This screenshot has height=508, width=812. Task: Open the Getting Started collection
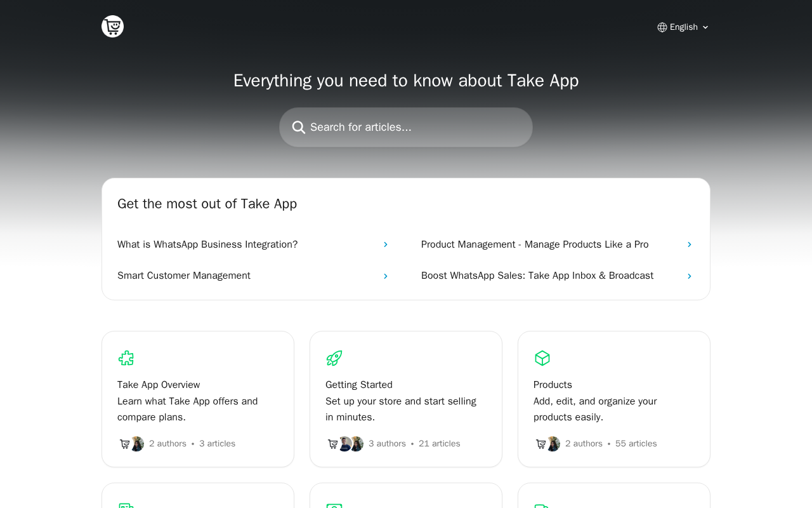coord(359,385)
